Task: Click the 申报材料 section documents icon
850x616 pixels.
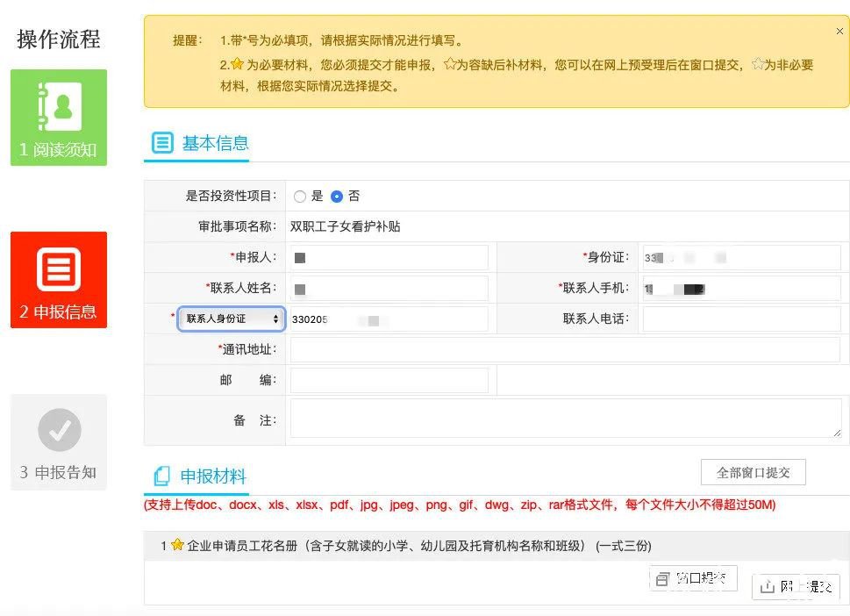Action: pos(161,476)
